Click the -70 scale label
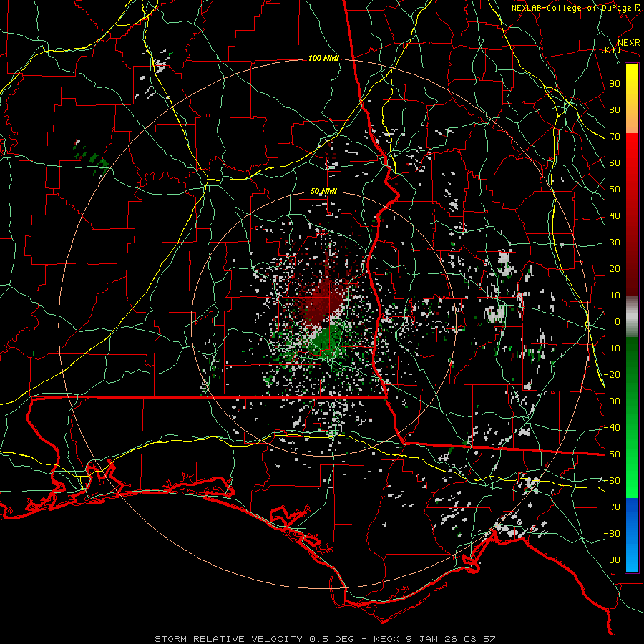 point(612,507)
